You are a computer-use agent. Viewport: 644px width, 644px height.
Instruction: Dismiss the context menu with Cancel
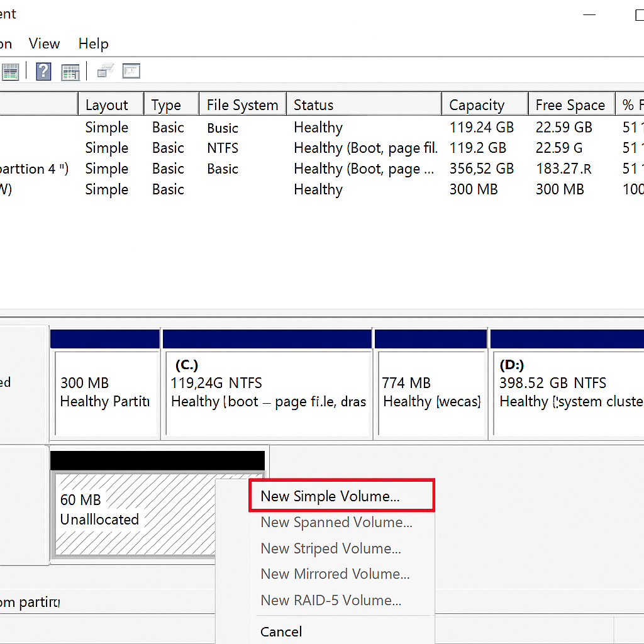pyautogui.click(x=280, y=631)
